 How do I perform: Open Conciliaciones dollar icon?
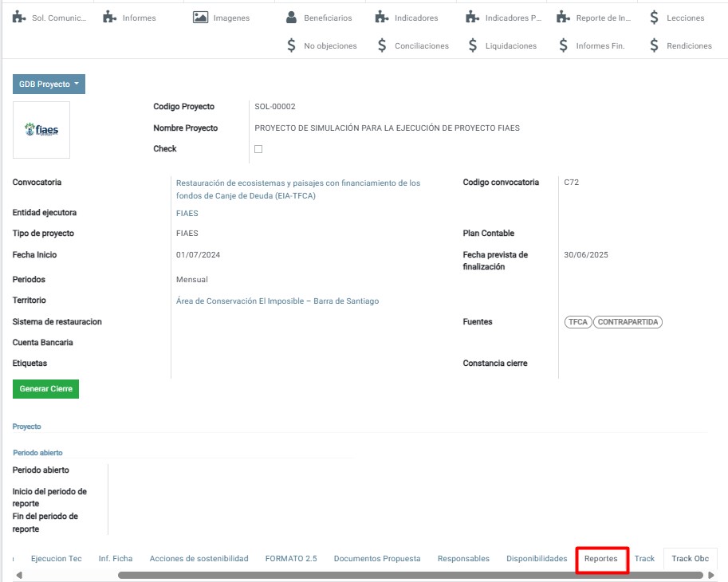click(382, 45)
